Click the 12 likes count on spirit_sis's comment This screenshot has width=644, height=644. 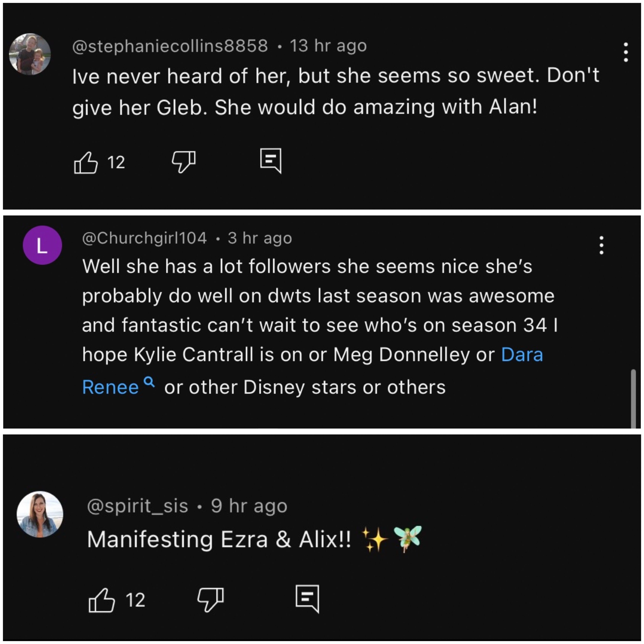[x=135, y=600]
